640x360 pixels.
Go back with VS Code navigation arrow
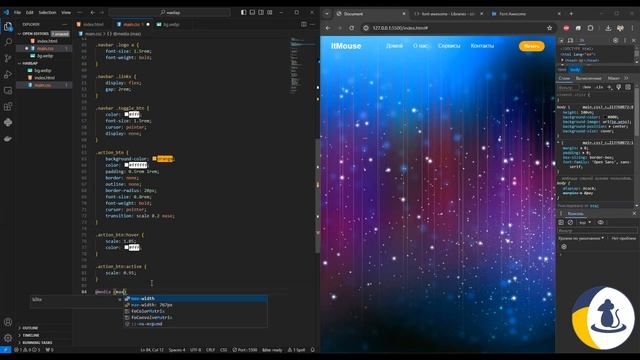click(x=93, y=13)
